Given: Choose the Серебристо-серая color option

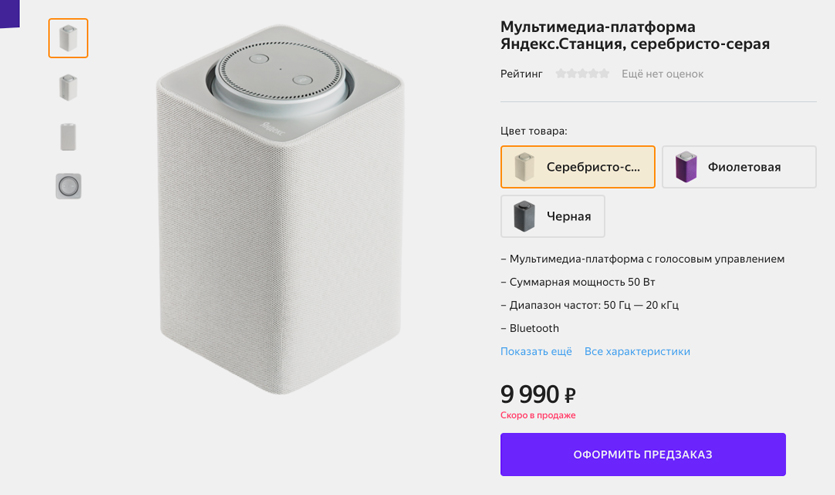Looking at the screenshot, I should point(578,167).
